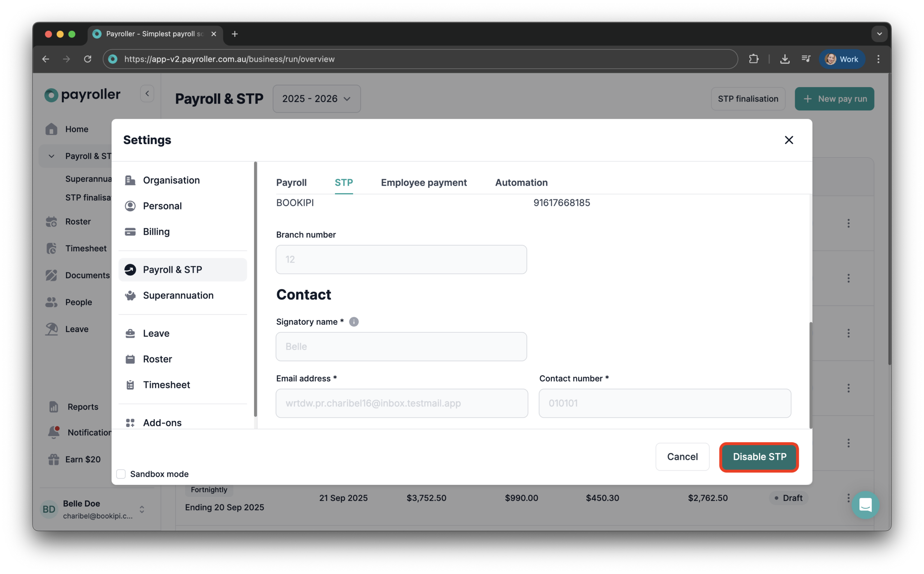Click Ending 20 Sep 2025 row text
The height and width of the screenshot is (574, 924).
[x=225, y=508]
